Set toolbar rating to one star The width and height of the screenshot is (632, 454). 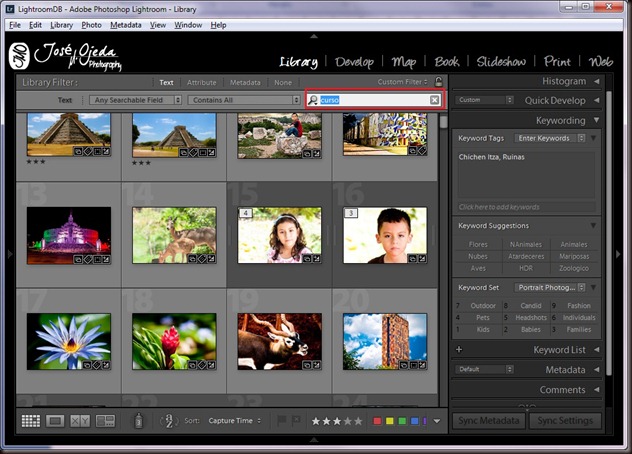[x=316, y=421]
